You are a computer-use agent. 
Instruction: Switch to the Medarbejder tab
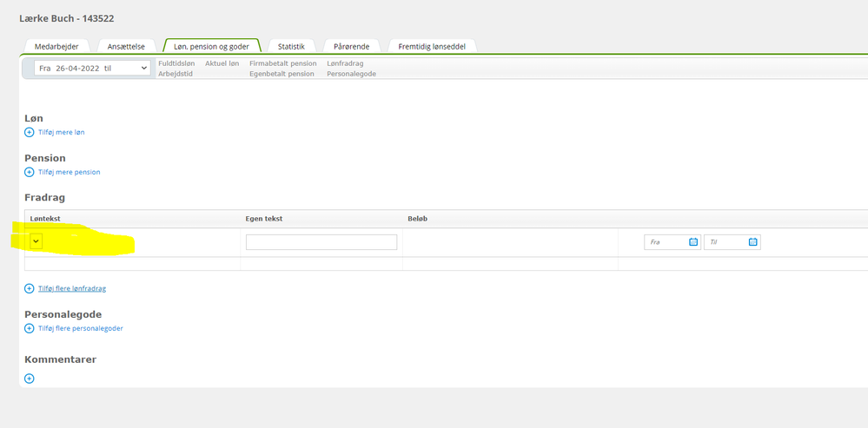pyautogui.click(x=56, y=47)
